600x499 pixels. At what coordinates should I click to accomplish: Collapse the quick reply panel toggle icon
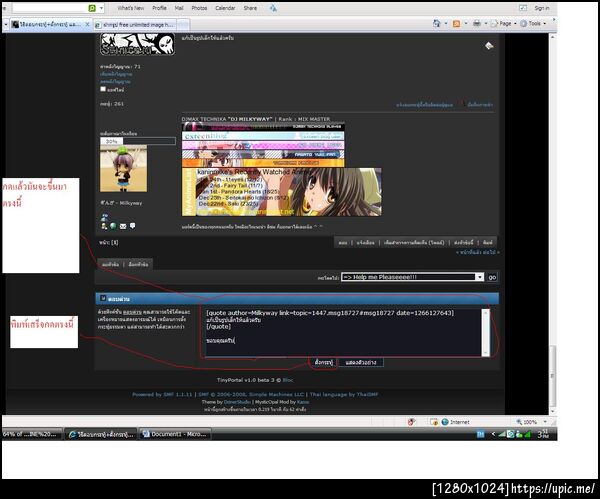pyautogui.click(x=103, y=298)
